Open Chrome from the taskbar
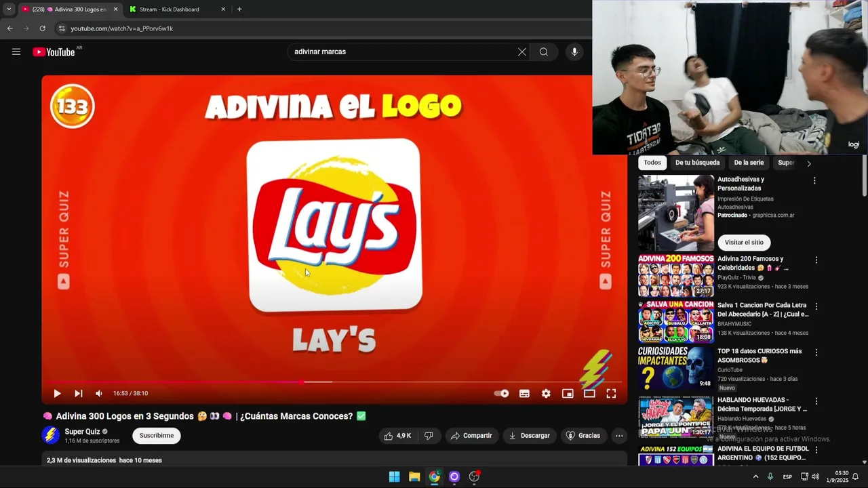 pos(434,476)
